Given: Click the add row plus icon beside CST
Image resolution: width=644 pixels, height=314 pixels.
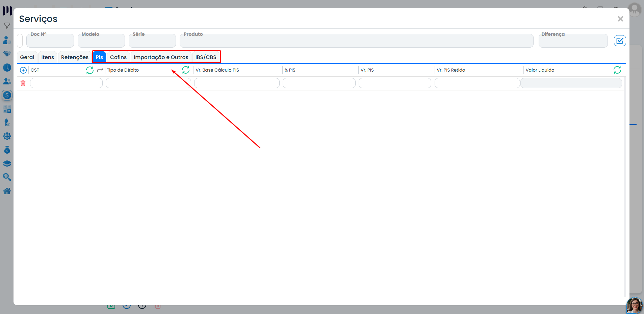Looking at the screenshot, I should point(23,70).
